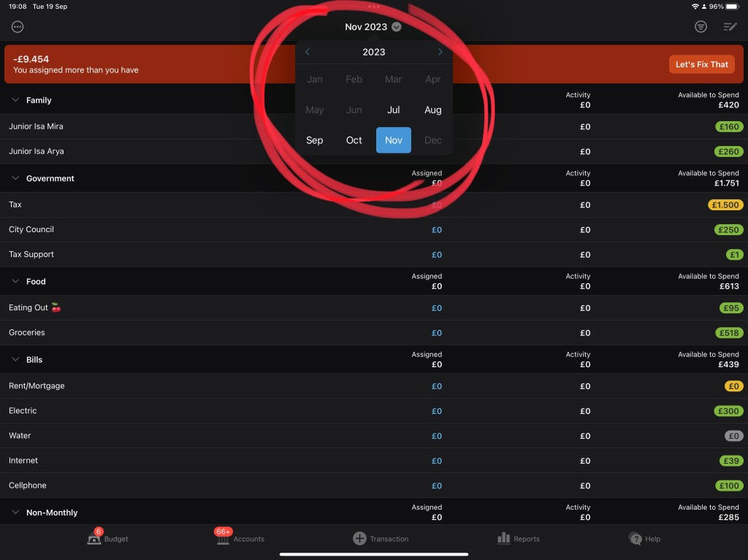Select the Groceries category name
Screen dimensions: 748x560
pyautogui.click(x=27, y=332)
